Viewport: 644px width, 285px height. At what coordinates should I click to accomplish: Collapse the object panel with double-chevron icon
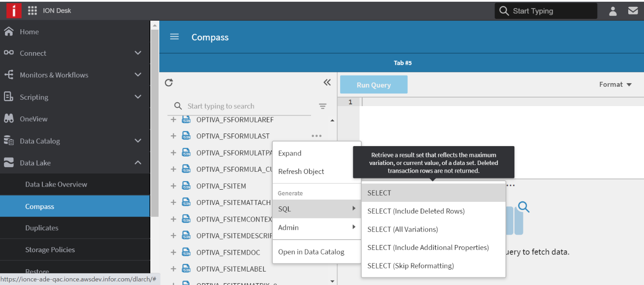coord(327,82)
